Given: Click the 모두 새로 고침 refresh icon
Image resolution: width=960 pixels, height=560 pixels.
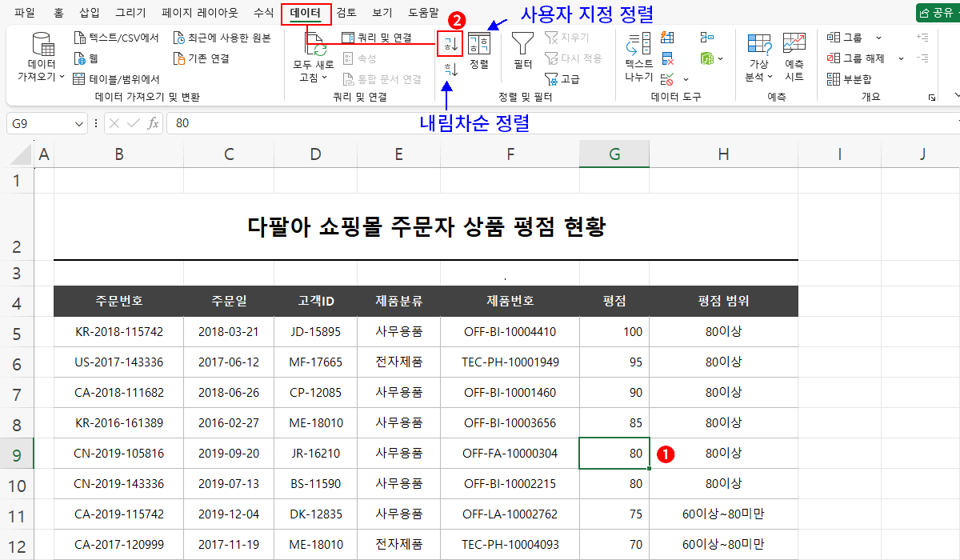Looking at the screenshot, I should [x=314, y=44].
